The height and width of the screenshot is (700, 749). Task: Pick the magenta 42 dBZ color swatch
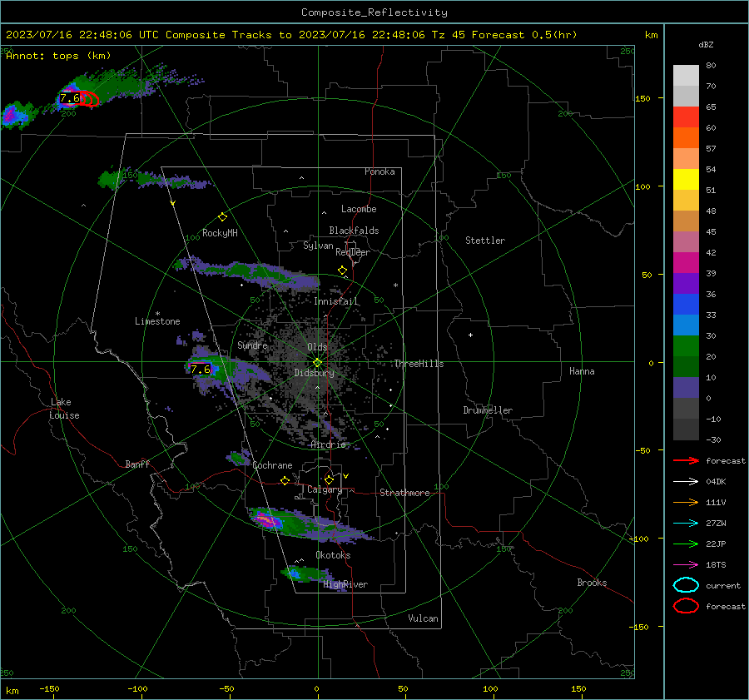tap(686, 262)
